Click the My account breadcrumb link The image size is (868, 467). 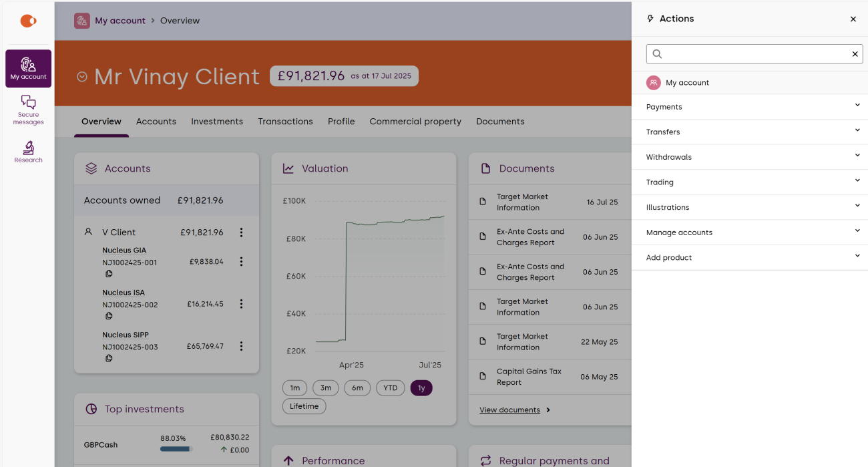pos(120,21)
